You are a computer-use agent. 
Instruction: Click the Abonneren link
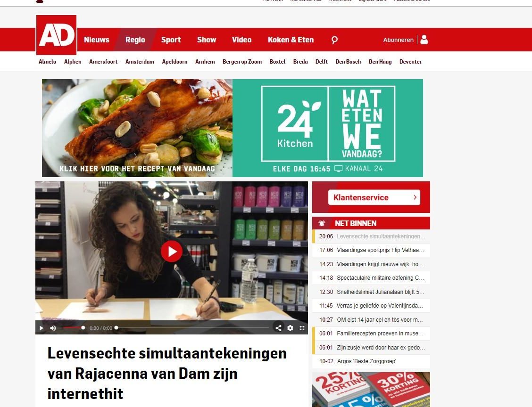[x=399, y=40]
